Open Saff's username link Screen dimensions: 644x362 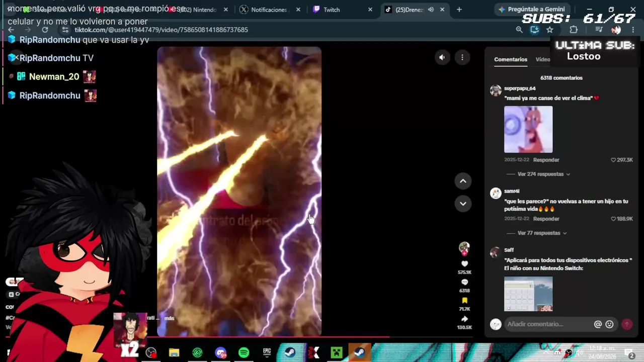pos(509,250)
